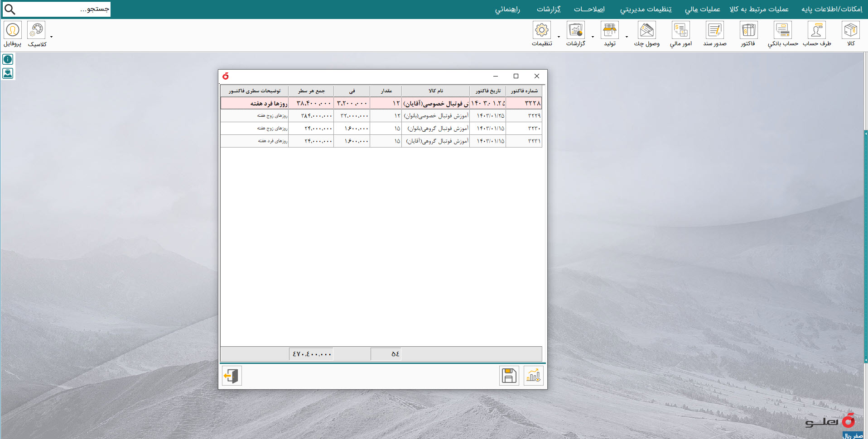The width and height of the screenshot is (868, 439).
Task: Open the عملیات مالي menu
Action: coord(702,9)
